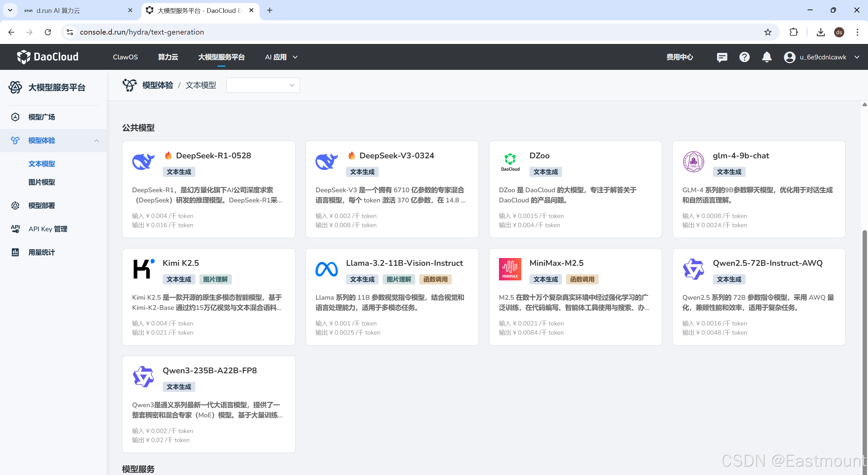Open the Qwen3-235B-A22B-FP8 model title
The width and height of the screenshot is (868, 475).
(x=210, y=371)
